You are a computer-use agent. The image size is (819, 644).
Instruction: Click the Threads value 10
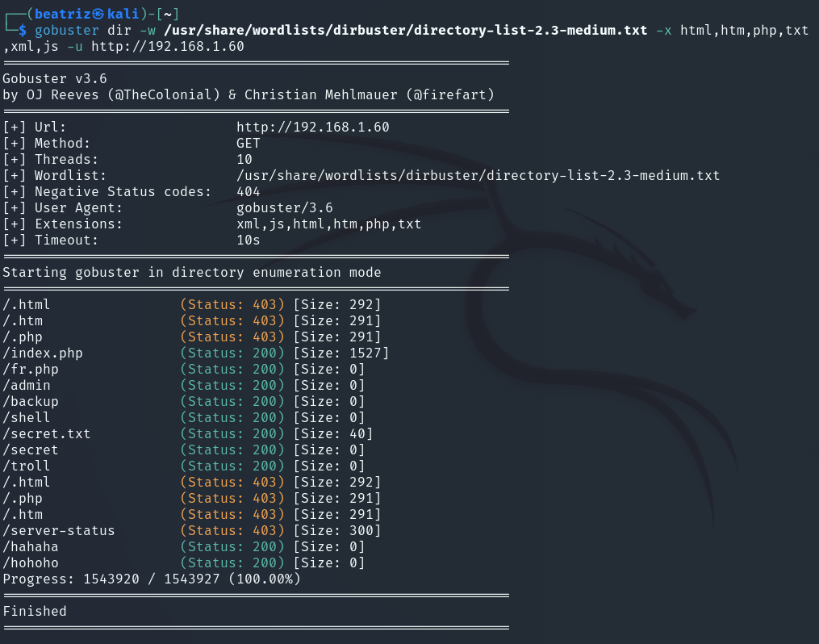pos(244,159)
